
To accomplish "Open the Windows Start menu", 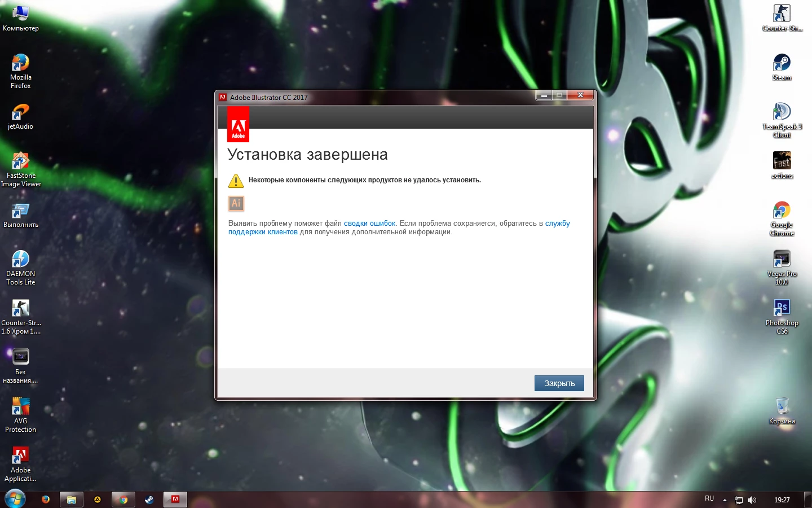I will coord(15,499).
